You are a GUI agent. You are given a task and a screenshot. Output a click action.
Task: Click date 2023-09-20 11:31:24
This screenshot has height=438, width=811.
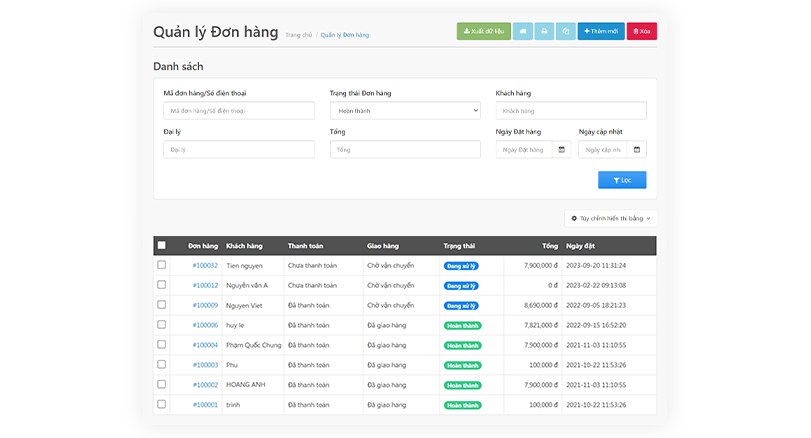(x=596, y=265)
